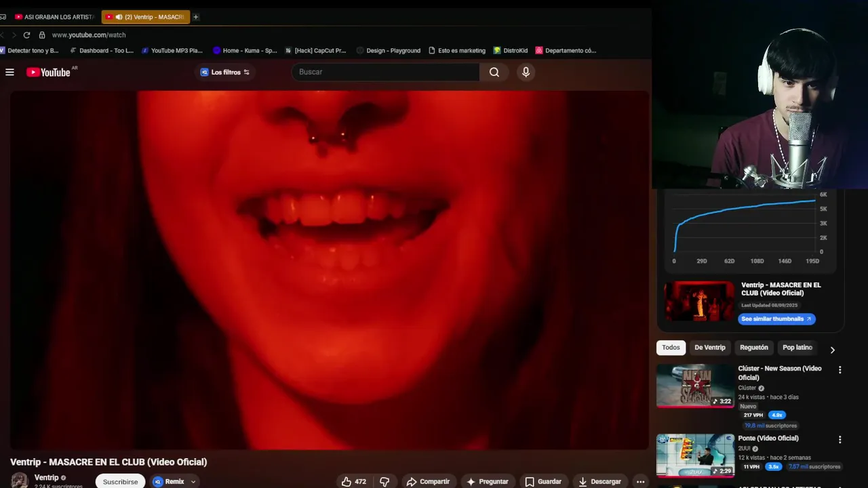Open Dashboard - Too L... bookmark
868x488 pixels.
102,50
